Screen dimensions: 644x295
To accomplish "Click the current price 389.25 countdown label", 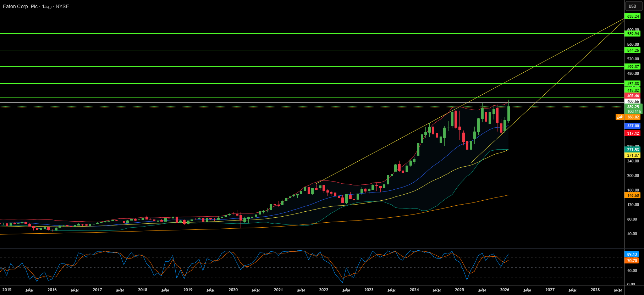I will coord(633,109).
